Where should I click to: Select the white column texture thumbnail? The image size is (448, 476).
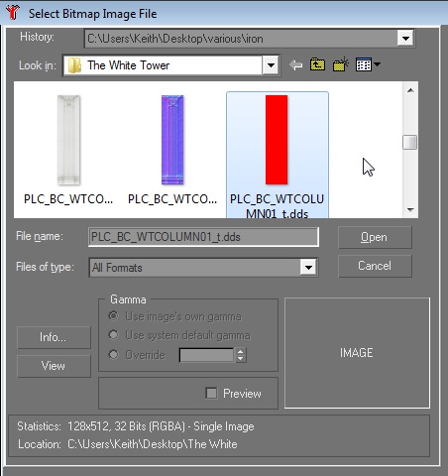pyautogui.click(x=68, y=140)
